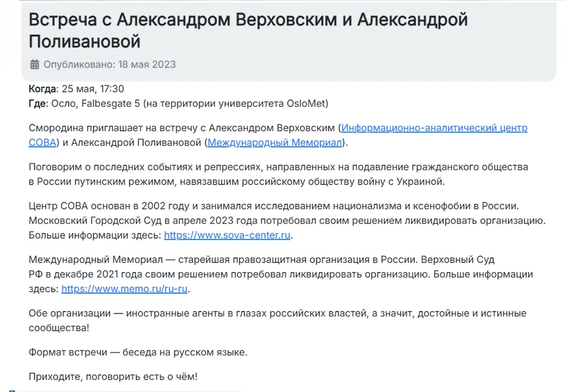588x392 pixels.
Task: Click the paragraph starting Обе организации
Action: click(x=277, y=313)
